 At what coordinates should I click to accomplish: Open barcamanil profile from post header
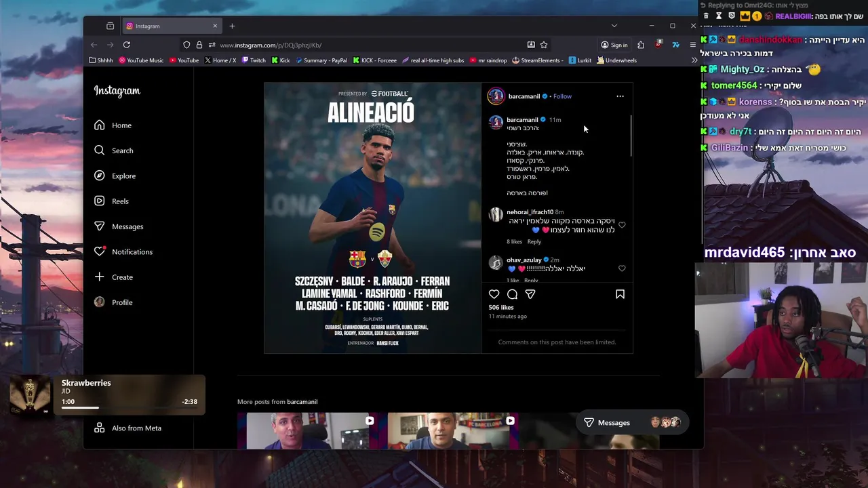(x=524, y=96)
